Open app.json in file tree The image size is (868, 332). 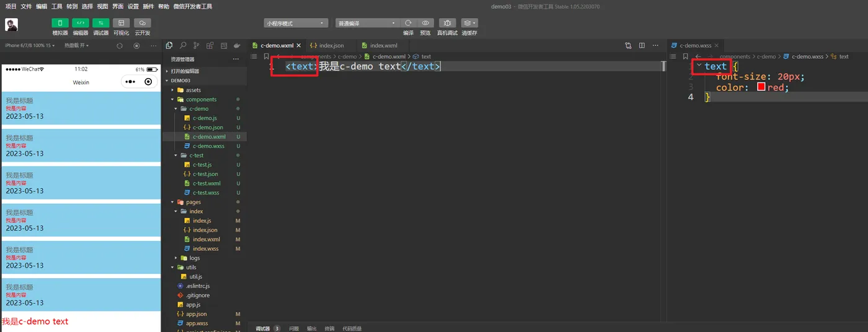[196, 314]
